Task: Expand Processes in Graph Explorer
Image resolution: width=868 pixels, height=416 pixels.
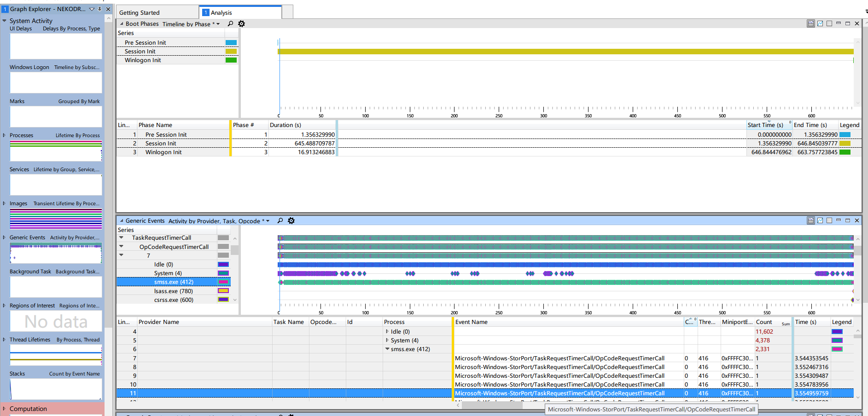Action: pyautogui.click(x=4, y=135)
